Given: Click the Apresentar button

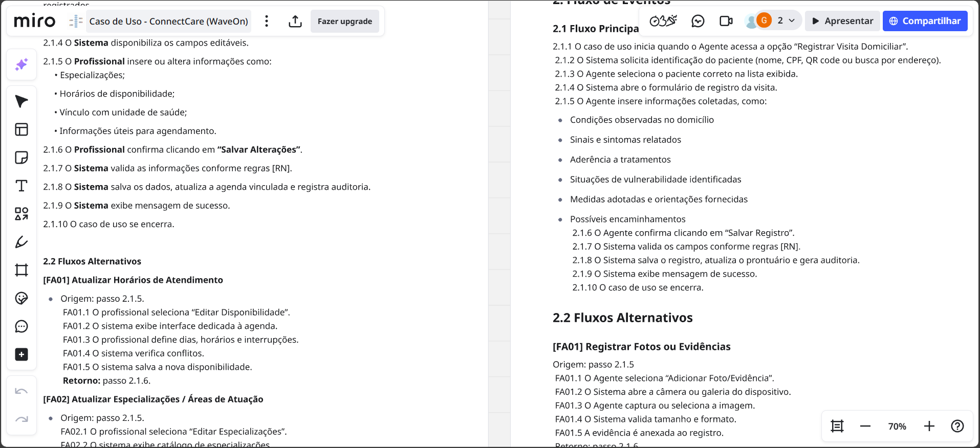Looking at the screenshot, I should (x=842, y=21).
